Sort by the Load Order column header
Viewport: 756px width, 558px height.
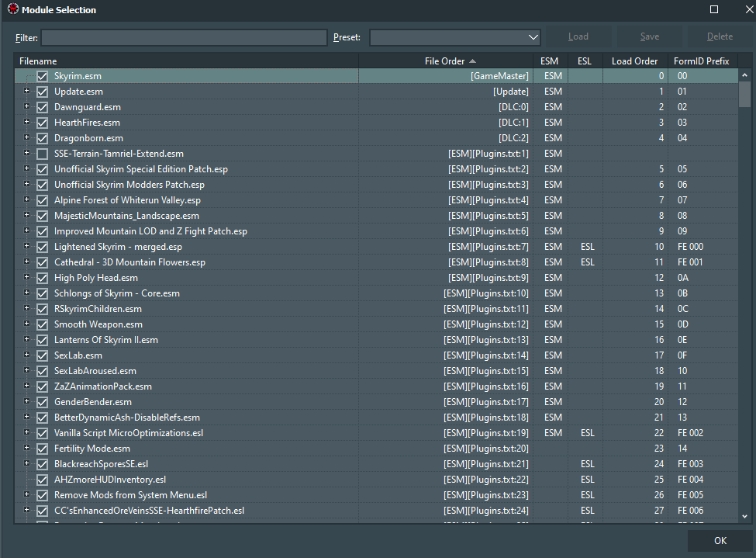[635, 61]
